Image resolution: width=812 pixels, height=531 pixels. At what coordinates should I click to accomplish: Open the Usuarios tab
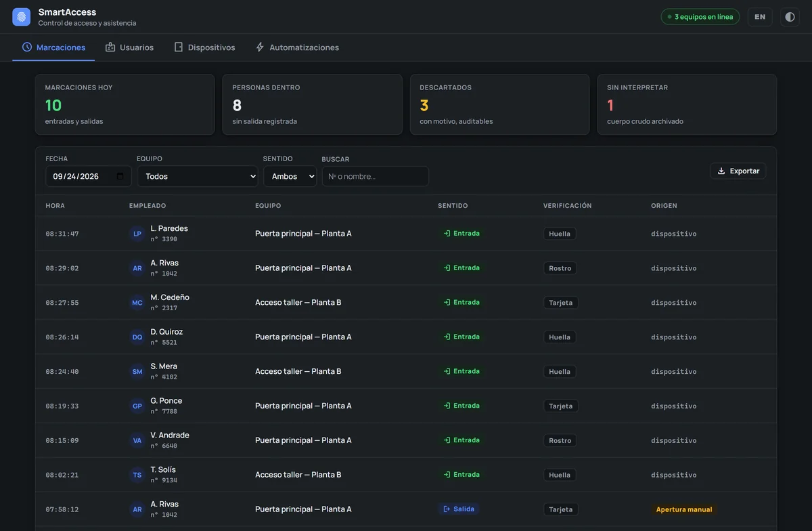129,47
